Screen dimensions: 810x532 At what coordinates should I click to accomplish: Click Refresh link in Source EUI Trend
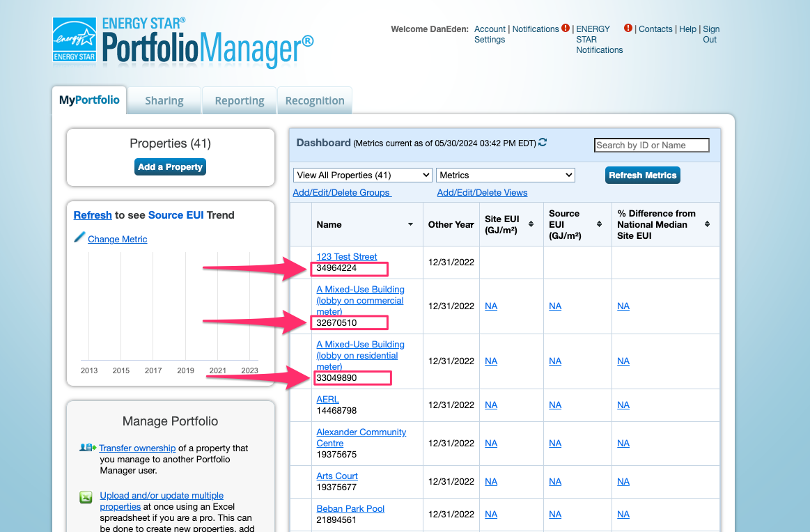click(93, 215)
